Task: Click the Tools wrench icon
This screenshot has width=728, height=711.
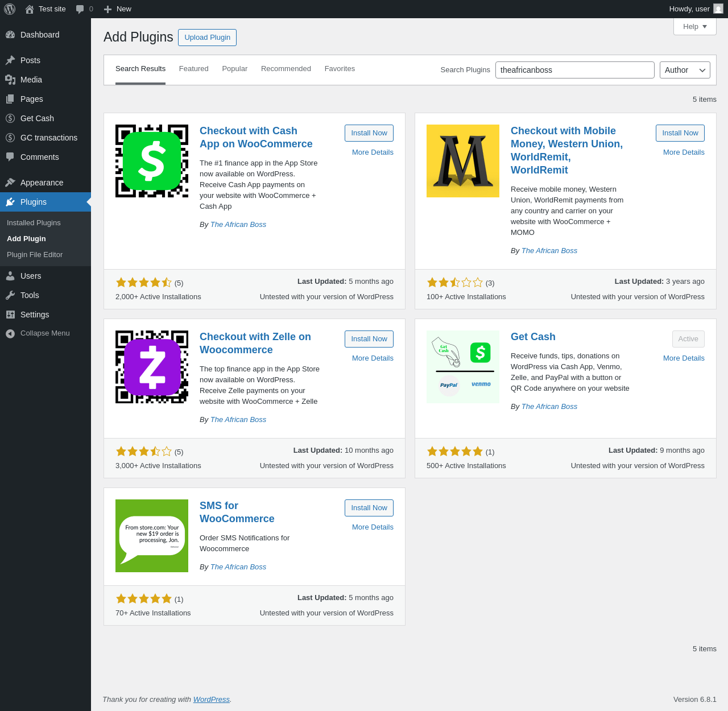Action: click(10, 295)
